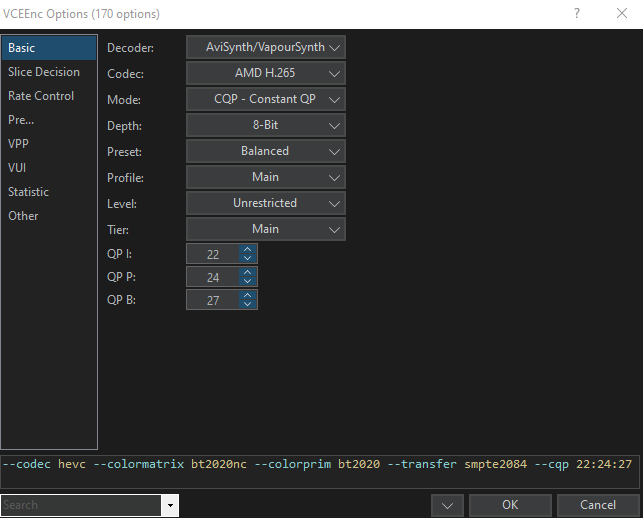643x518 pixels.
Task: Click the Codec label
Action: point(125,74)
